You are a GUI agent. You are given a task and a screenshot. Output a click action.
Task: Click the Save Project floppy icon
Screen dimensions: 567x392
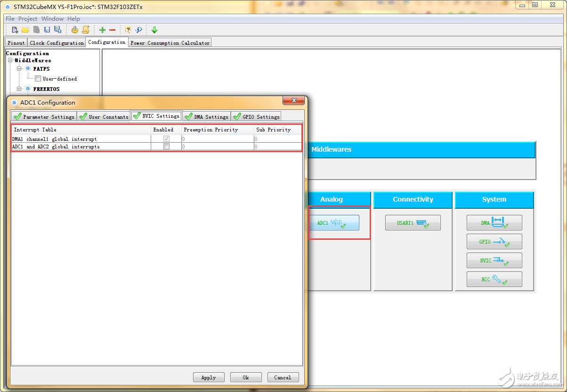tap(47, 30)
